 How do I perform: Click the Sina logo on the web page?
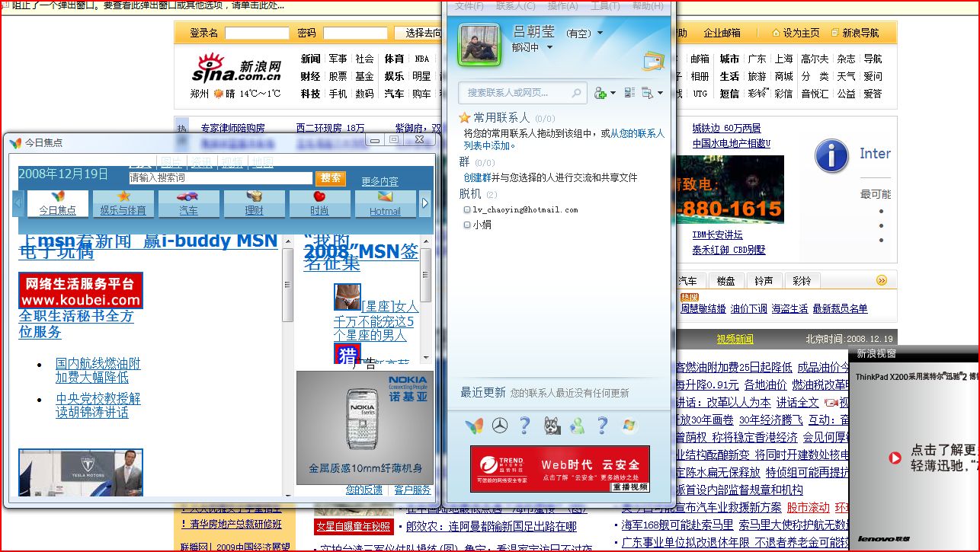point(236,68)
